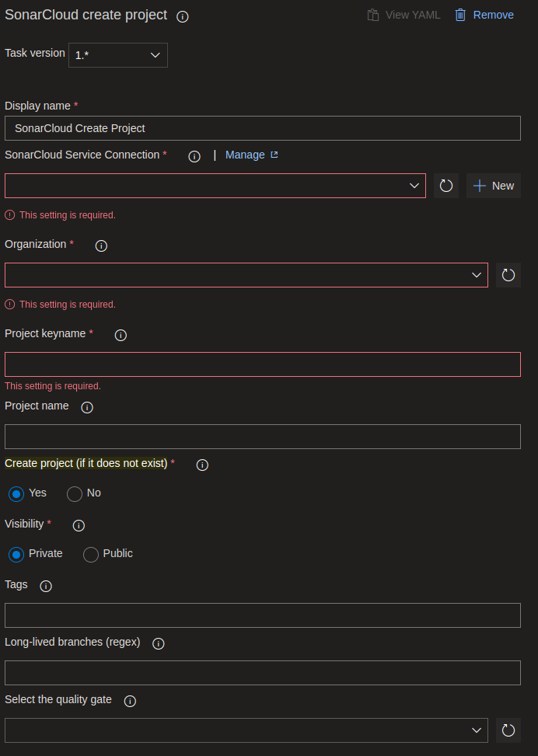
Task: View info about Visibility setting
Action: click(x=79, y=525)
